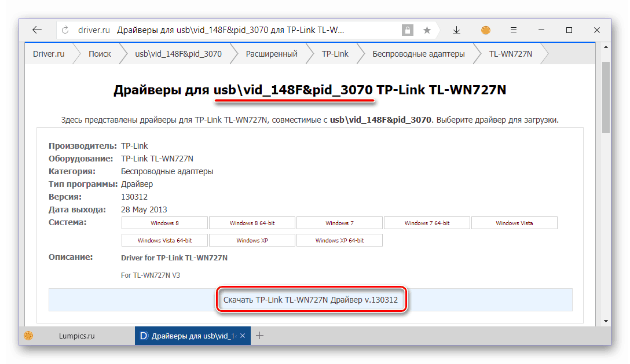Image resolution: width=630 pixels, height=364 pixels.
Task: Click Driver for TP-Link TL-WN727N description
Action: click(x=174, y=258)
